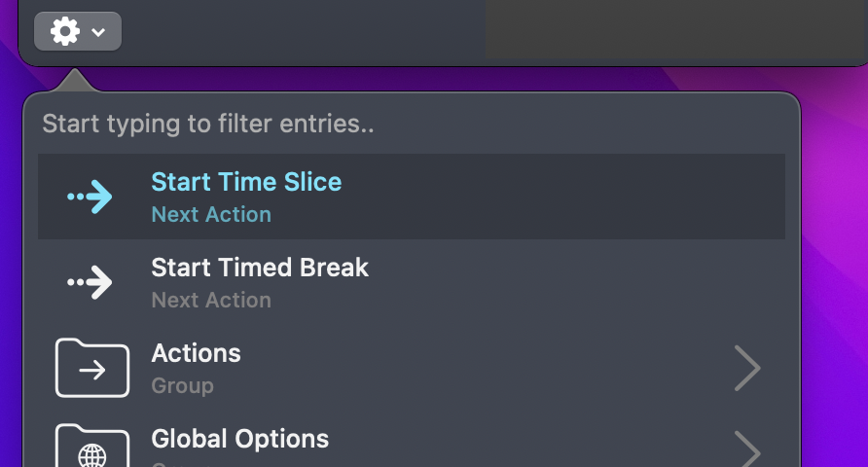Select the Start Time Slice entry

pyautogui.click(x=412, y=197)
